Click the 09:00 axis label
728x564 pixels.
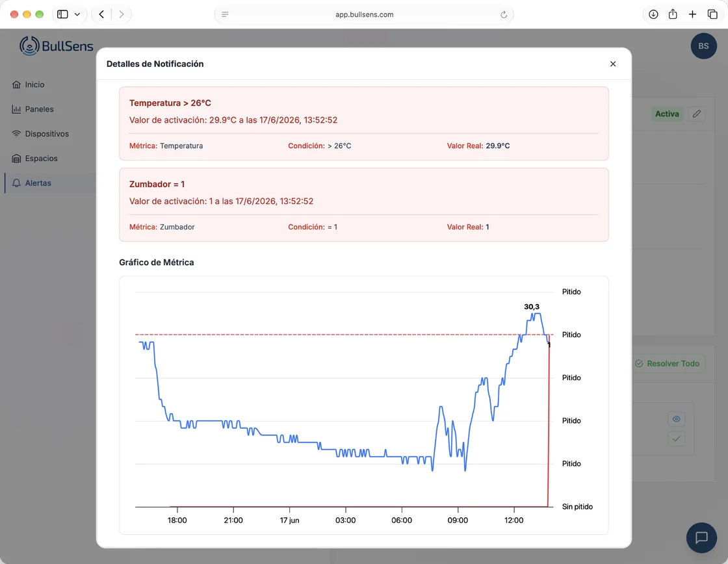click(x=458, y=520)
